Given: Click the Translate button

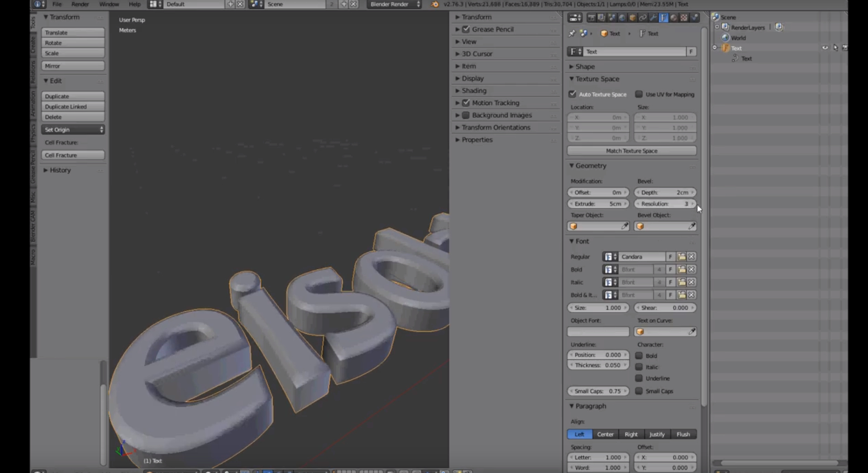Looking at the screenshot, I should coord(73,32).
